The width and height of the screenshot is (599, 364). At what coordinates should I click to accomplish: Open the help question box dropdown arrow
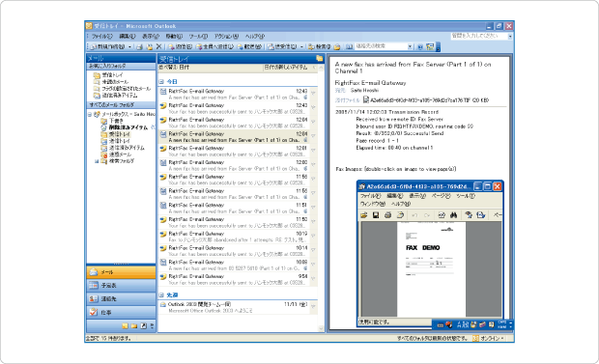(x=510, y=37)
